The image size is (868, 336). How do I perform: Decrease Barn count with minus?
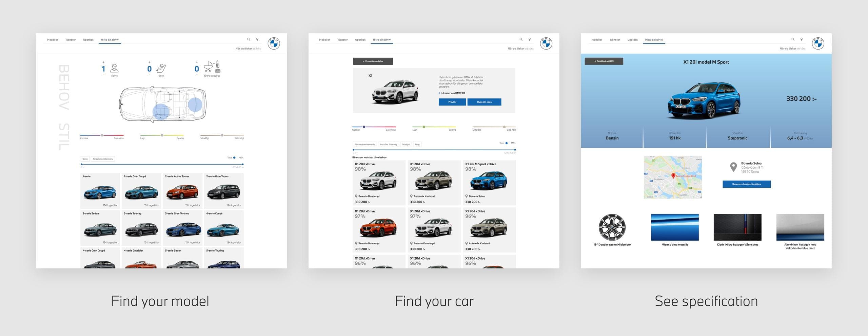click(x=149, y=75)
